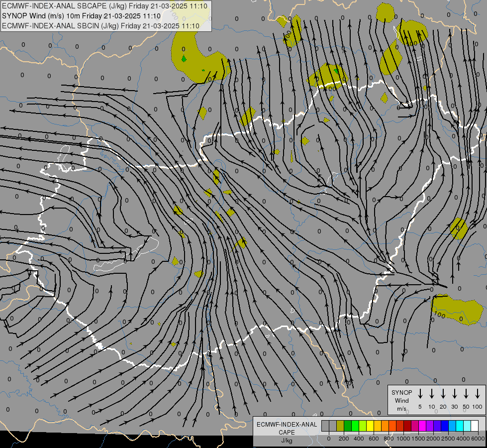
Task: Click the '600' tick label on color scale
Action: coord(374,439)
